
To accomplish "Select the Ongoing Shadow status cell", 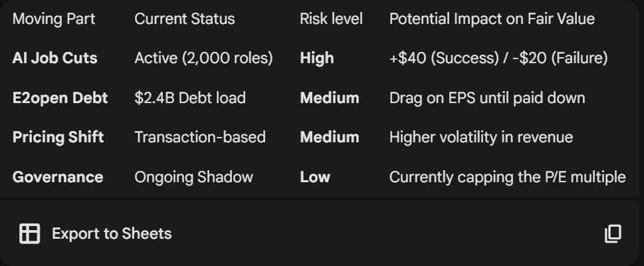I will click(193, 177).
